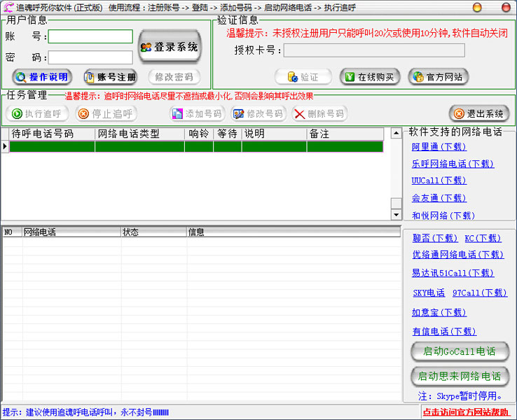
Task: Start calling with 执行追呼 button
Action: [x=37, y=113]
